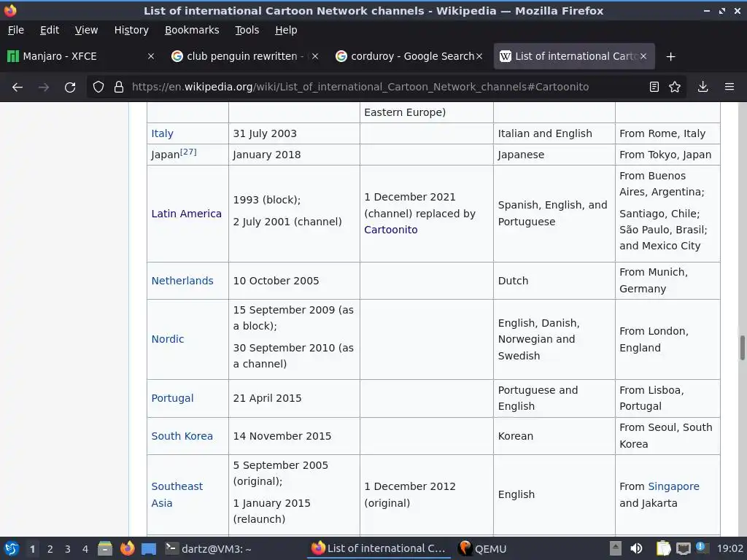Reload the current Wikipedia page
Screen dimensions: 747x560
point(70,87)
